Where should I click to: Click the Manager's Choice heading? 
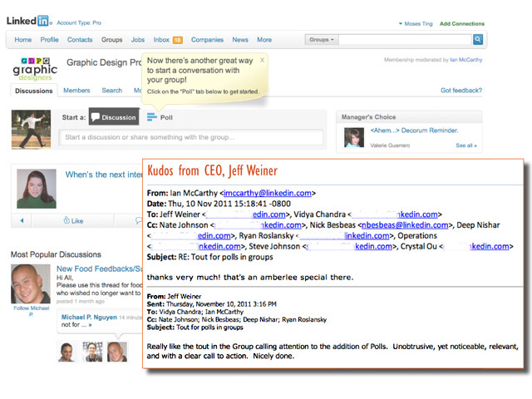click(x=368, y=116)
